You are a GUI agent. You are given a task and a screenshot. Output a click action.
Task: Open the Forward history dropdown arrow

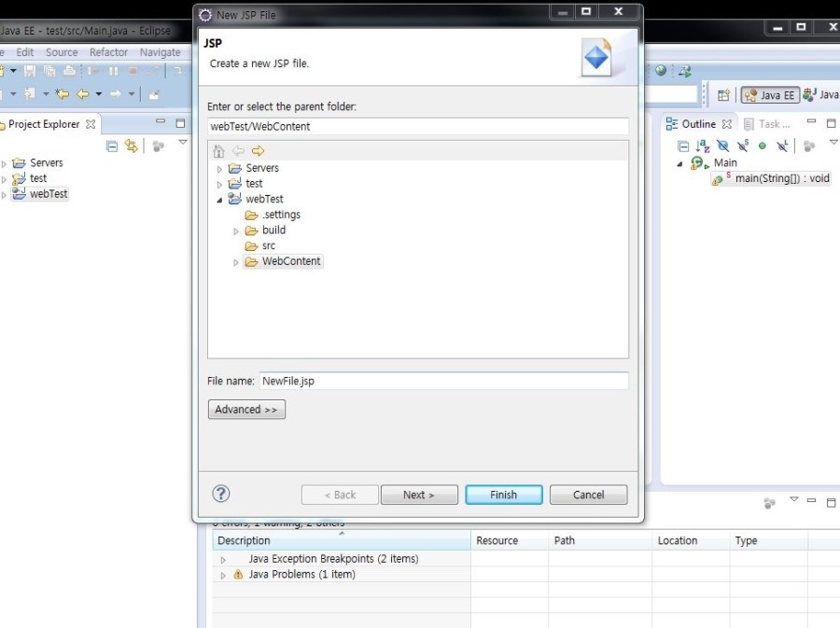[132, 94]
